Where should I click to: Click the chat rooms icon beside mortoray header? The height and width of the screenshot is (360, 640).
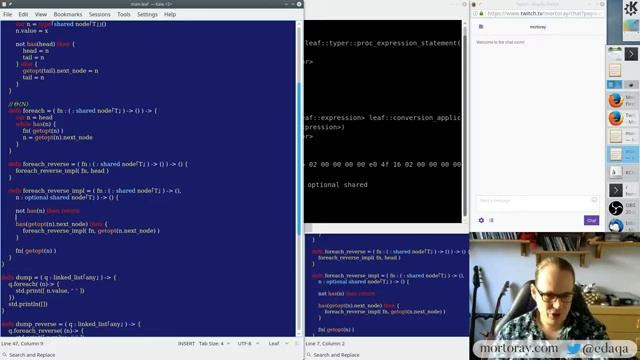click(481, 27)
